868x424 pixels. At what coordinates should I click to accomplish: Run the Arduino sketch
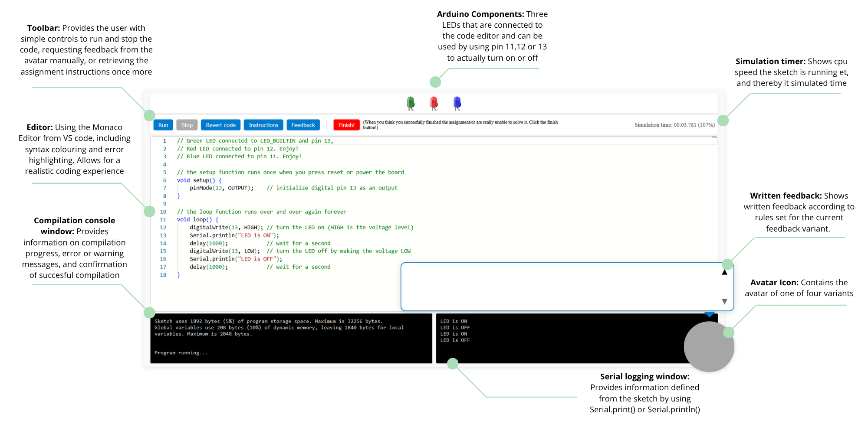pos(163,125)
